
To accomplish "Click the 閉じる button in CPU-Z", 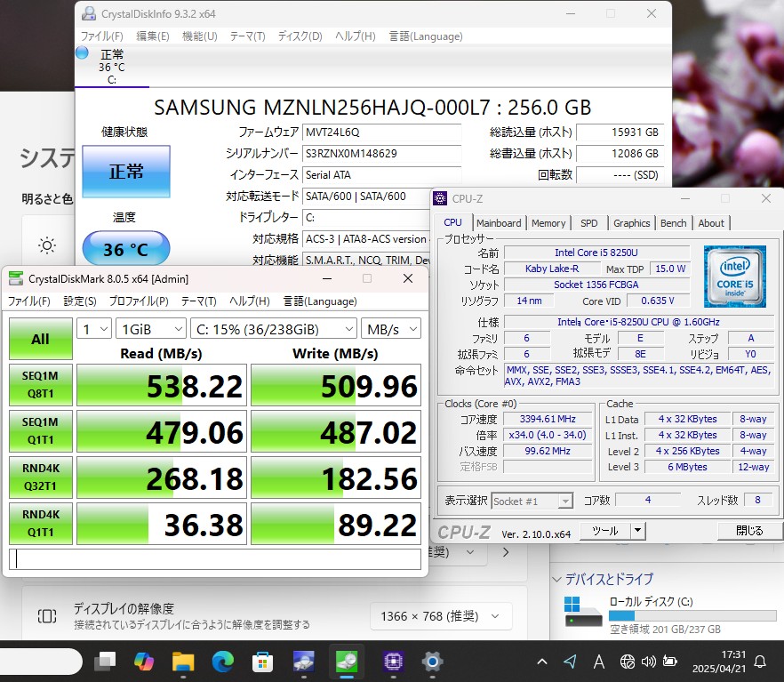I will click(x=749, y=531).
